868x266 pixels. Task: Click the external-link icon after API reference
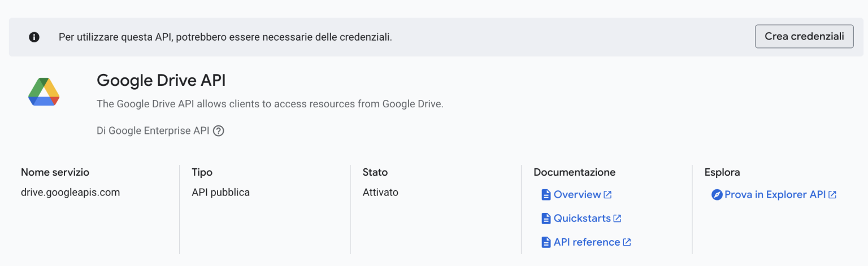[x=627, y=242]
